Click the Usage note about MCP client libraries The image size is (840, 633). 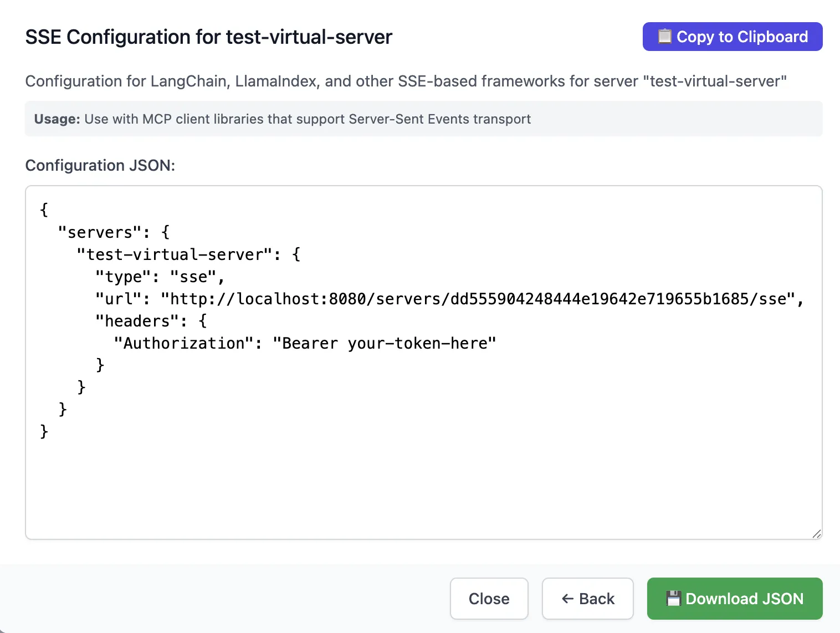(x=283, y=119)
